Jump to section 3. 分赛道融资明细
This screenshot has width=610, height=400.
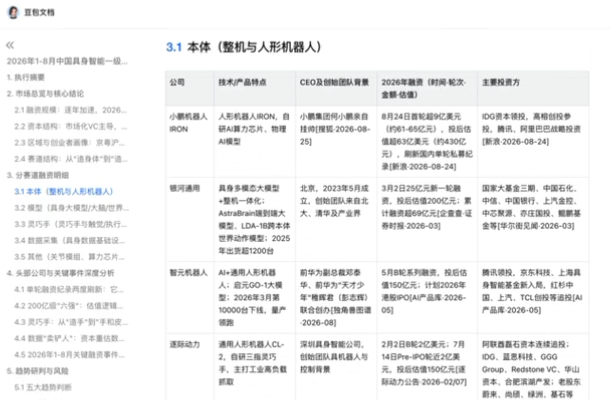38,175
